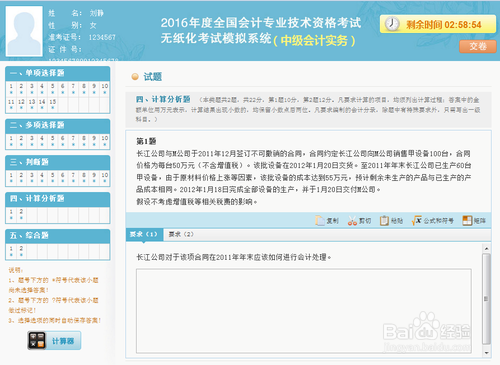Image resolution: width=500 pixels, height=365 pixels.
Task: Go to calculation analysis (计算分析题) question 1
Action: (11, 214)
